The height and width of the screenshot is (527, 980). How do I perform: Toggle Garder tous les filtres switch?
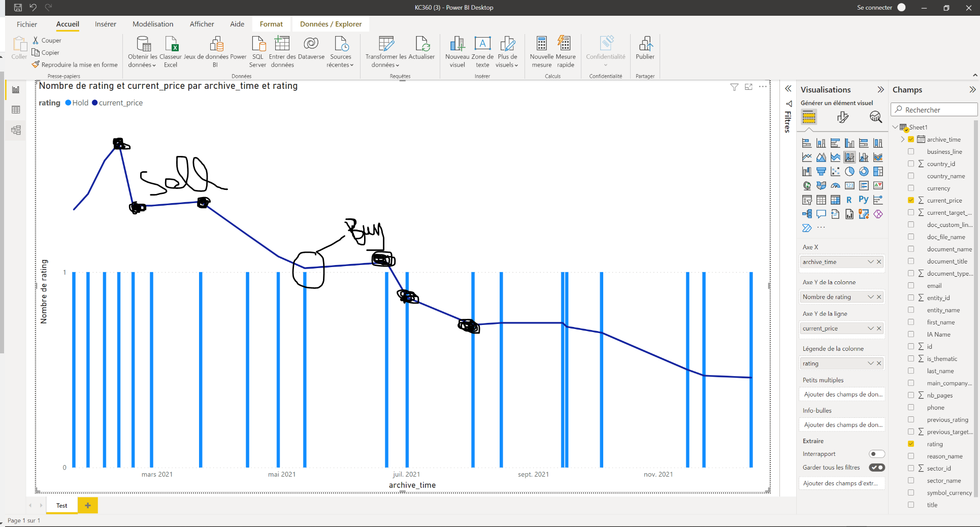[877, 468]
